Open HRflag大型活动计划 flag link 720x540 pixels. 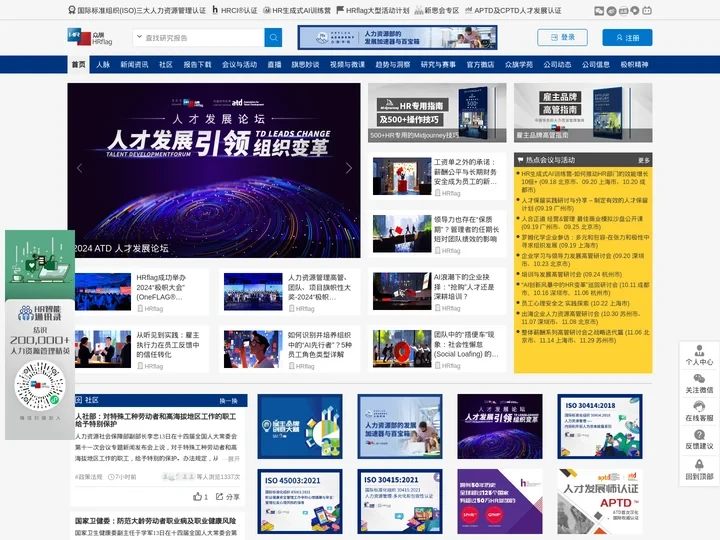pos(373,10)
